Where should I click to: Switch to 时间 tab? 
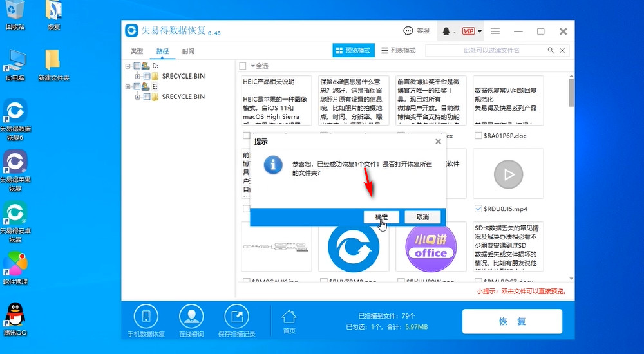click(188, 51)
